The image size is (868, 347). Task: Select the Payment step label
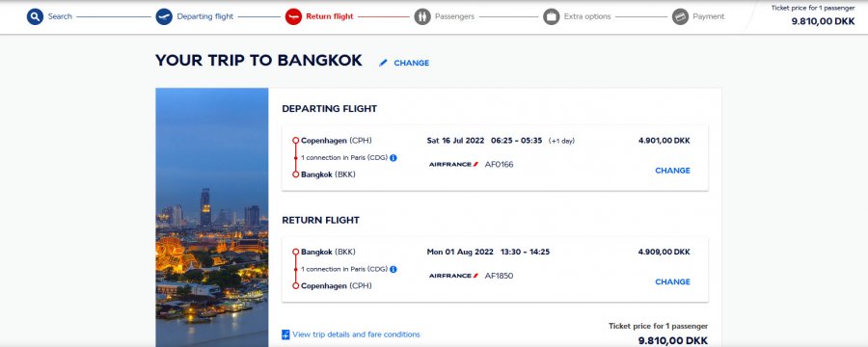pos(709,16)
